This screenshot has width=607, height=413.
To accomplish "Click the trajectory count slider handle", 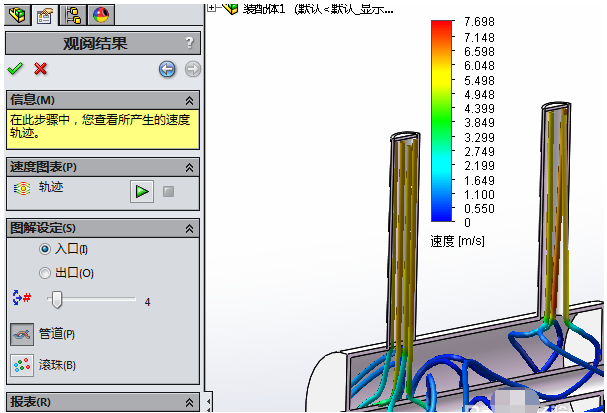I will [x=57, y=300].
